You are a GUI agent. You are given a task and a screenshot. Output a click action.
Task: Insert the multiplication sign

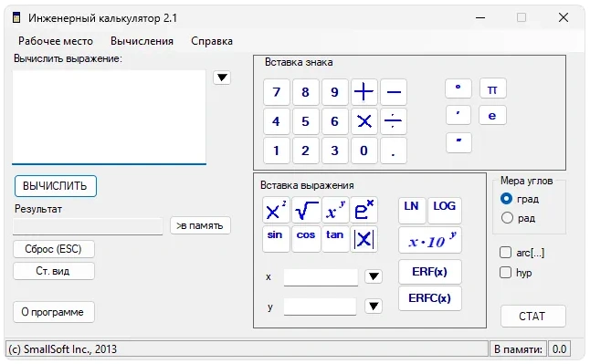(x=364, y=121)
